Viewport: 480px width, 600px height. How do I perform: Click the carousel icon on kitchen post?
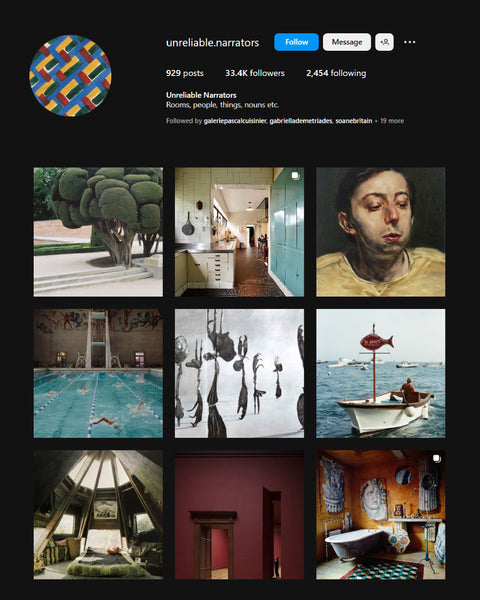(295, 176)
